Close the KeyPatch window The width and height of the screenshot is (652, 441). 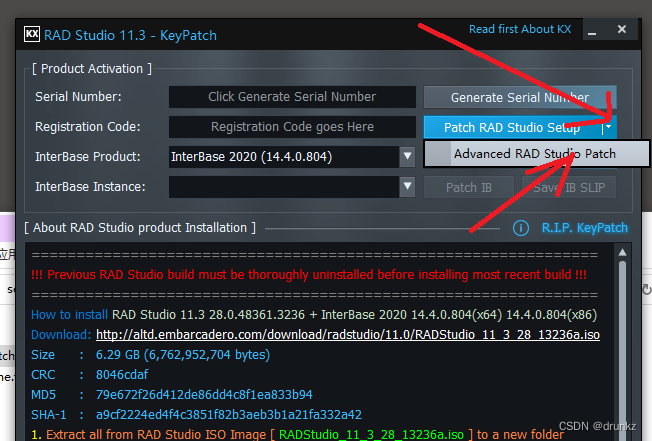click(622, 29)
